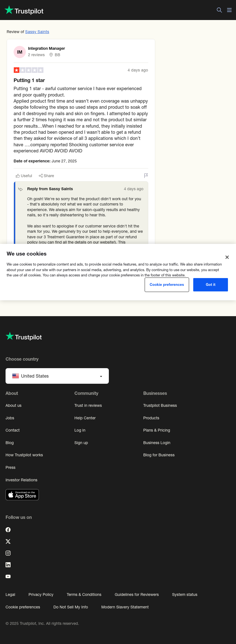Select the Reply from Sassy Saints heading

(x=50, y=189)
